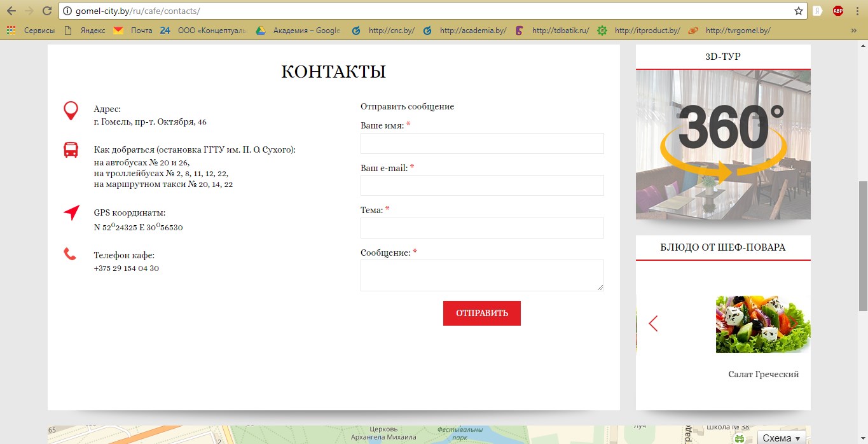This screenshot has width=868, height=444.
Task: Click the Салат Греческий dish photo
Action: click(x=763, y=324)
